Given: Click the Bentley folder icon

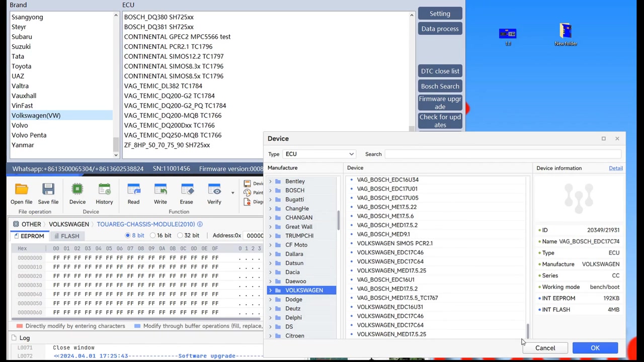Looking at the screenshot, I should click(x=278, y=182).
